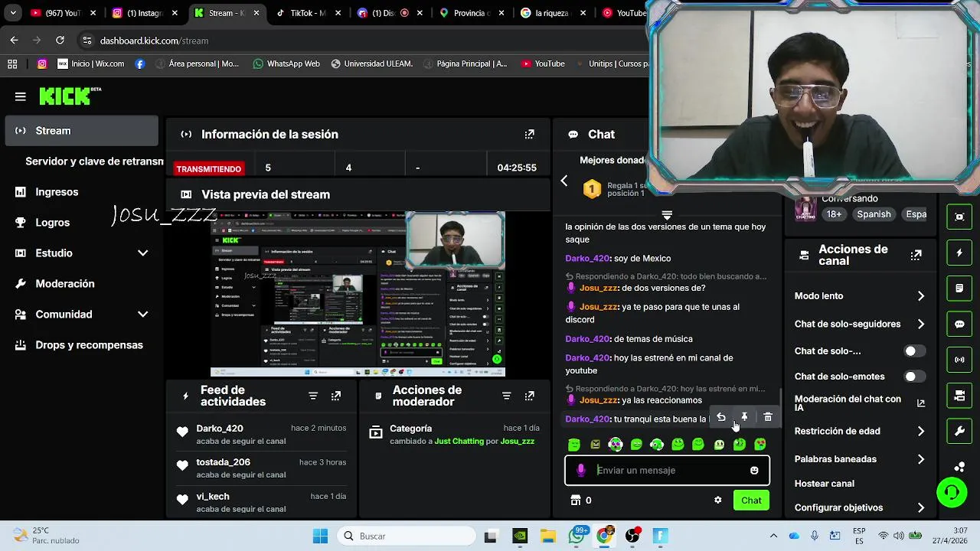Select the chat bubble icon in right toolbar
980x551 pixels.
coord(959,324)
